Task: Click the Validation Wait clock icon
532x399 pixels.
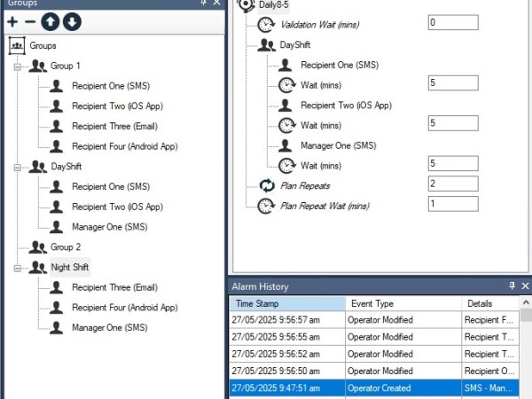Action: coord(266,25)
